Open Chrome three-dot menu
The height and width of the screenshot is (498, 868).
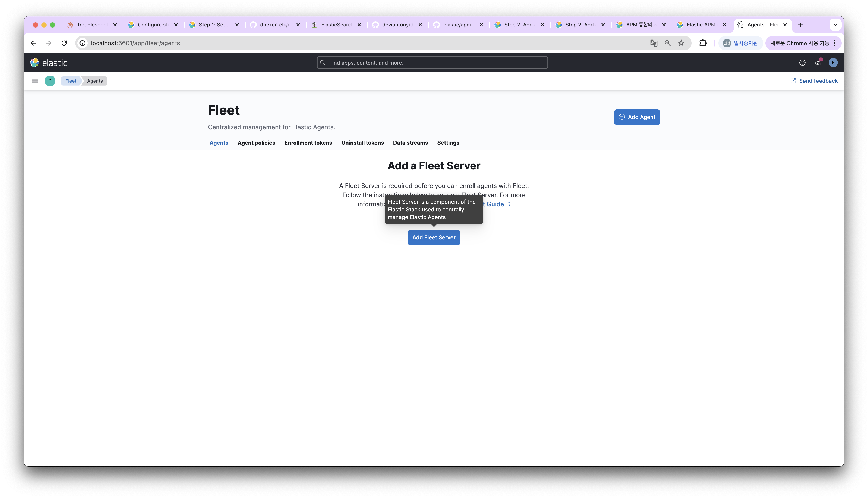click(835, 43)
